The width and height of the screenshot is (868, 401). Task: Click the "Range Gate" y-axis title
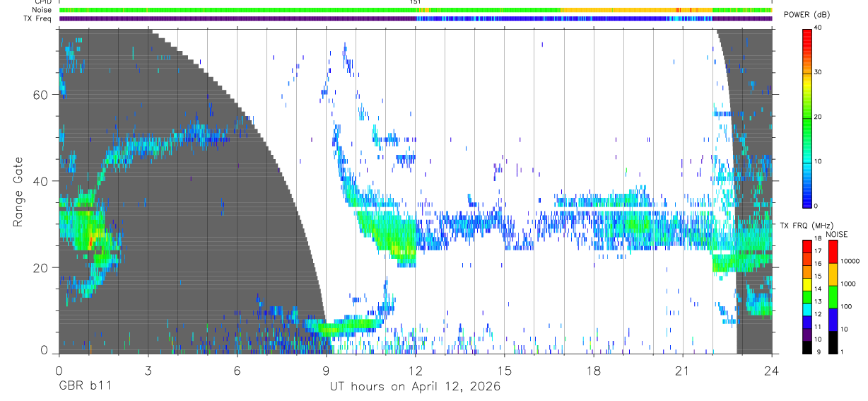(19, 192)
